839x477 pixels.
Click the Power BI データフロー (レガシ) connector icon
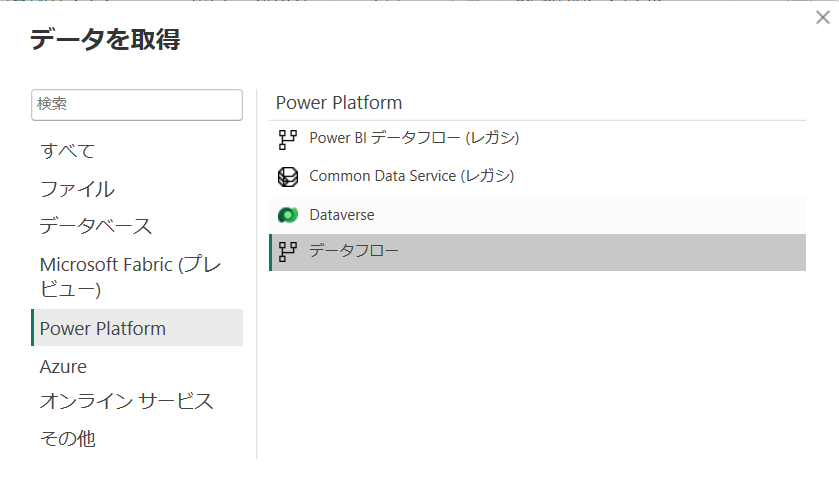pyautogui.click(x=288, y=139)
